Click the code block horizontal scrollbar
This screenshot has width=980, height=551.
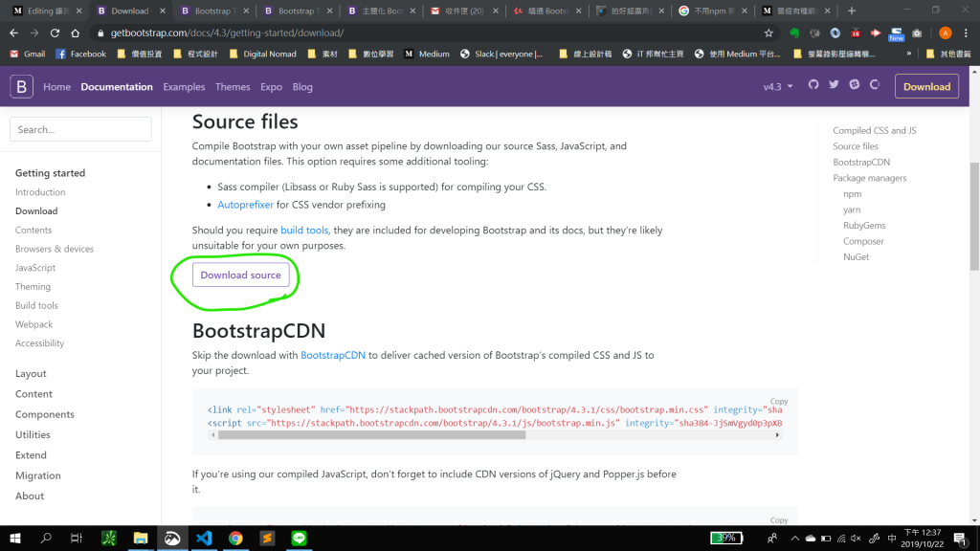372,435
